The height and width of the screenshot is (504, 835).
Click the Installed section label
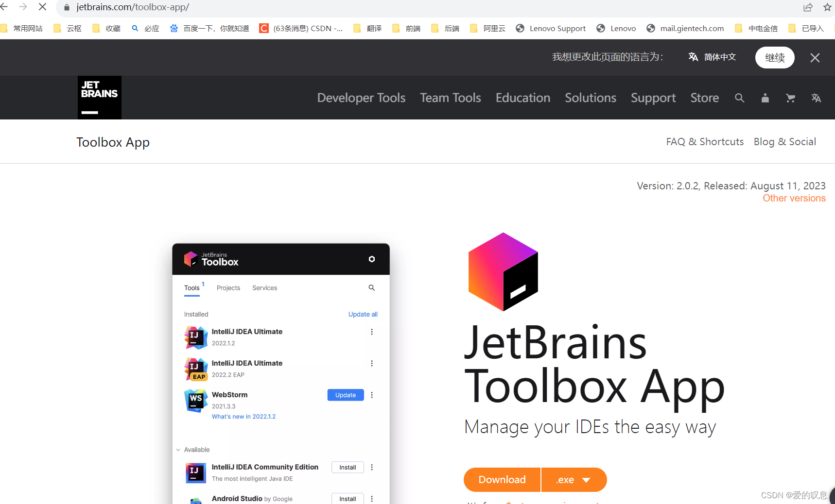(x=196, y=314)
